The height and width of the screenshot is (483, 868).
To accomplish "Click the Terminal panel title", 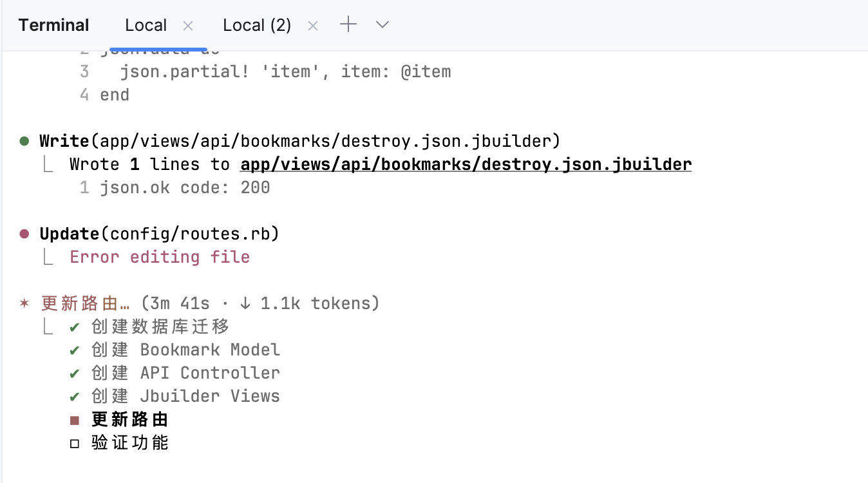I will (53, 26).
